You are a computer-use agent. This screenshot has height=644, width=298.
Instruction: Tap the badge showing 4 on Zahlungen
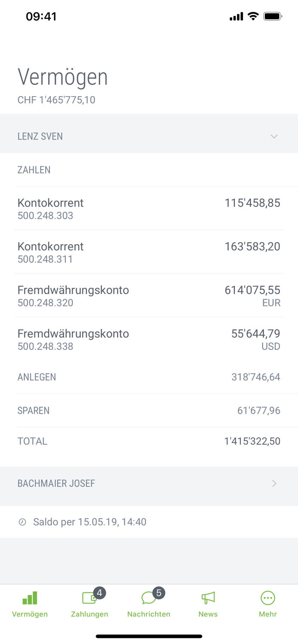click(99, 592)
